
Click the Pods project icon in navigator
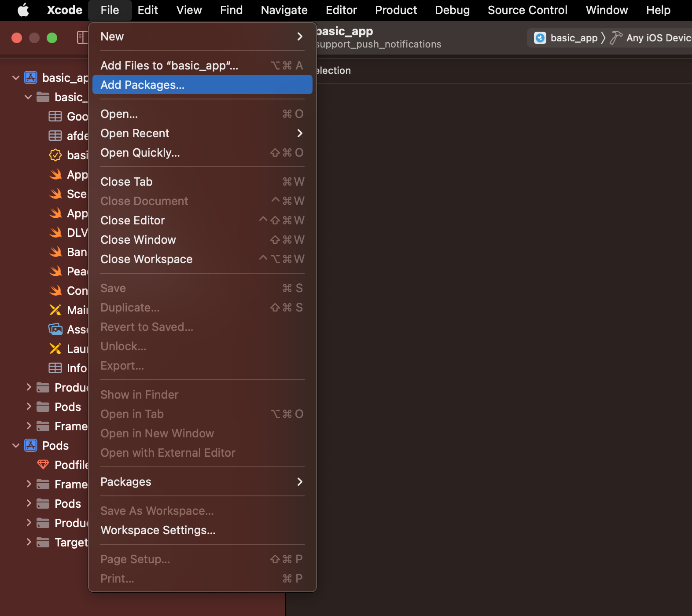(30, 445)
